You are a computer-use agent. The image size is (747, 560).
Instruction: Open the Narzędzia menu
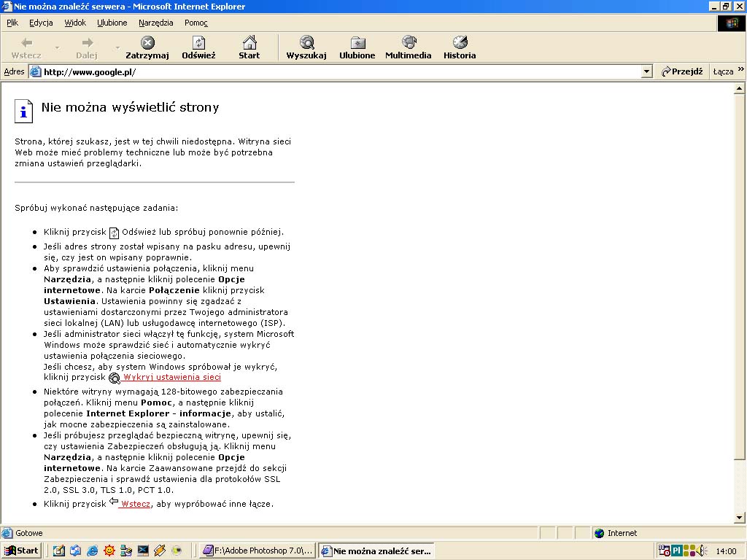click(x=156, y=23)
